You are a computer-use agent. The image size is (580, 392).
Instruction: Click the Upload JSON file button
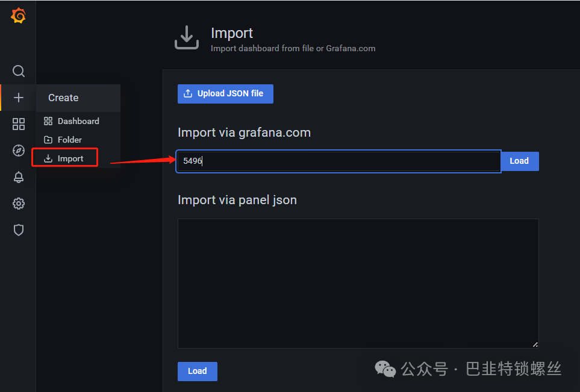coord(225,93)
